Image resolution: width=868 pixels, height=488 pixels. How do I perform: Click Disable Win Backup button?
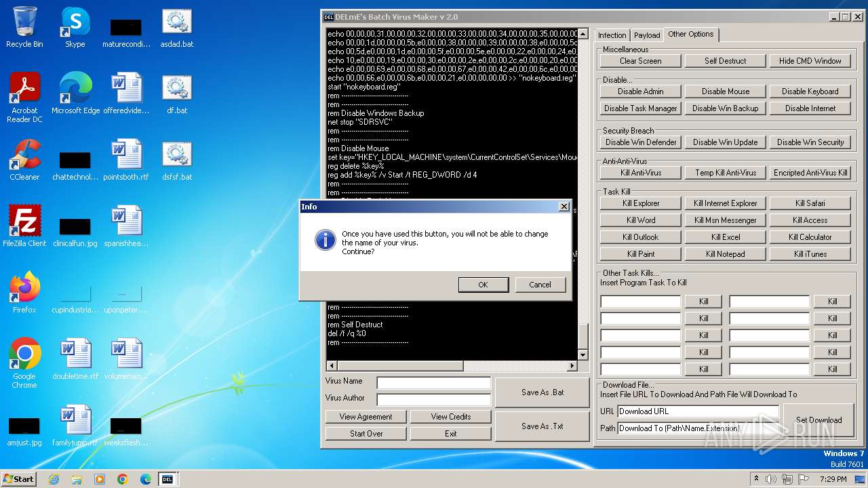tap(725, 108)
